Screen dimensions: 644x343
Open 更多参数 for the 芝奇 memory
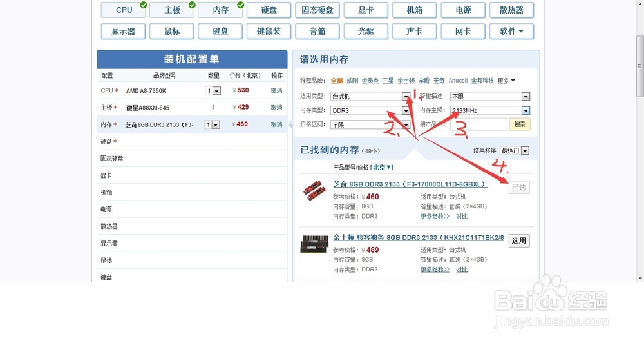point(435,217)
